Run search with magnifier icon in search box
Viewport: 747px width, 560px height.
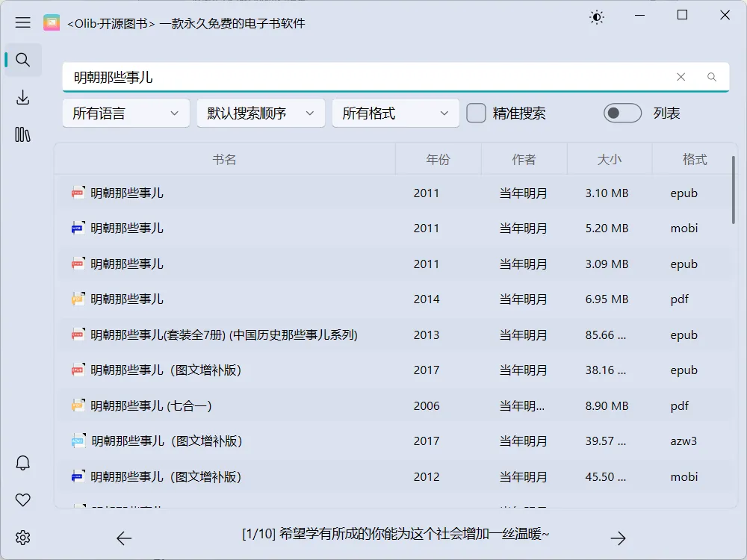pos(712,77)
